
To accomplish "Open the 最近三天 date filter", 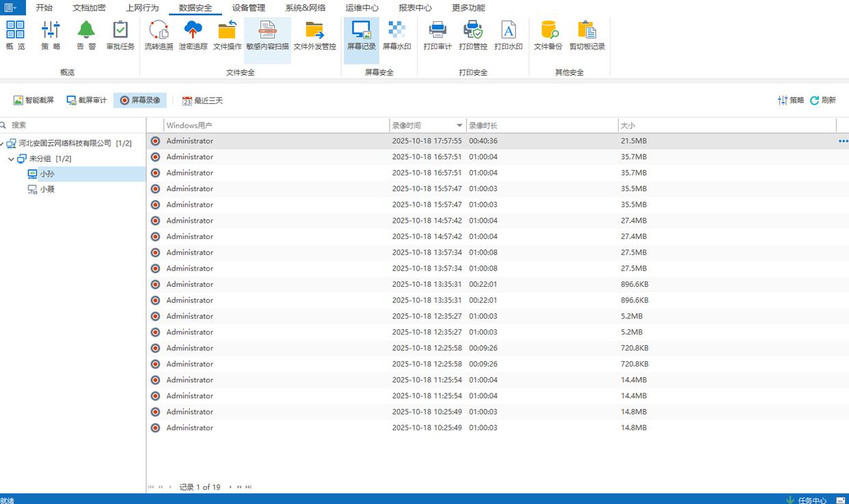I will (202, 100).
